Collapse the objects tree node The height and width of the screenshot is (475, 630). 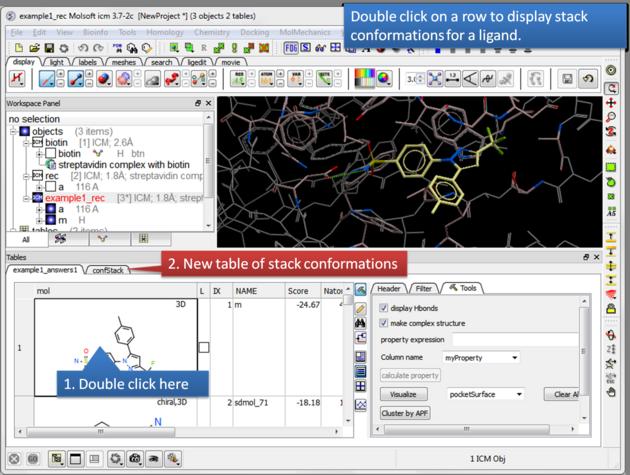click(x=12, y=131)
